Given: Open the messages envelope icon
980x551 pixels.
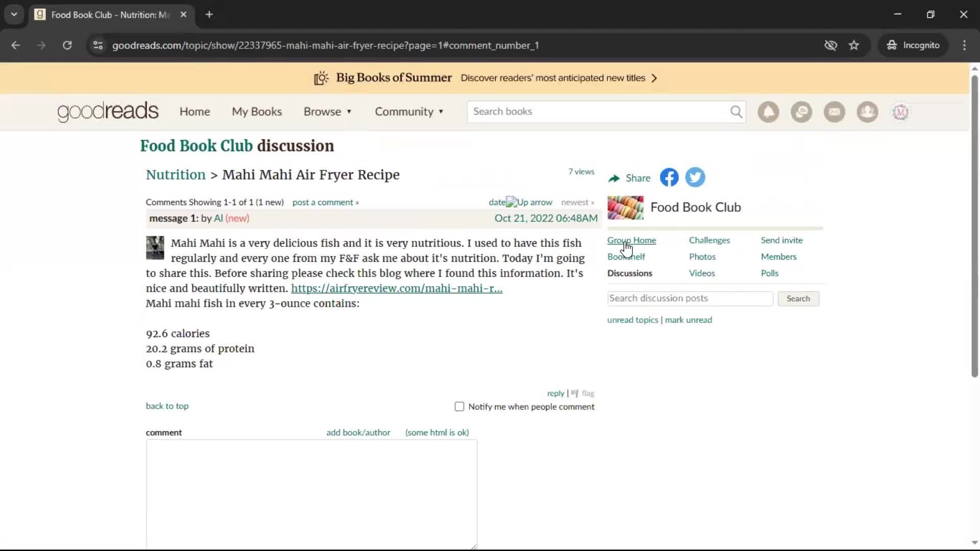Looking at the screenshot, I should click(x=835, y=112).
